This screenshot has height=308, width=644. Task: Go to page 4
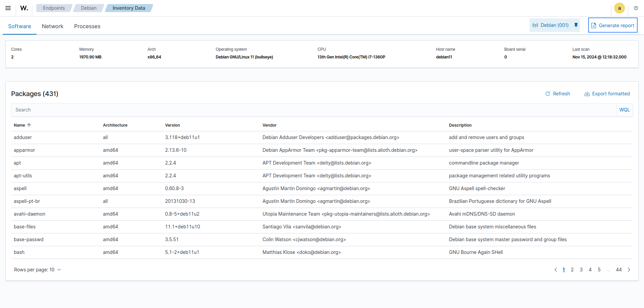pos(590,270)
